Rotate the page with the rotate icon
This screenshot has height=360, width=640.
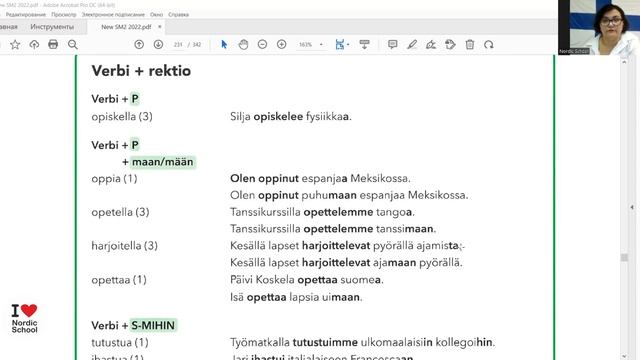(x=489, y=44)
